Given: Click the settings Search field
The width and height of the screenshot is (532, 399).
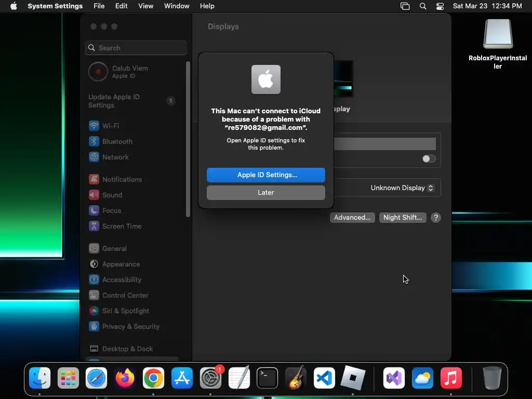Looking at the screenshot, I should 136,48.
